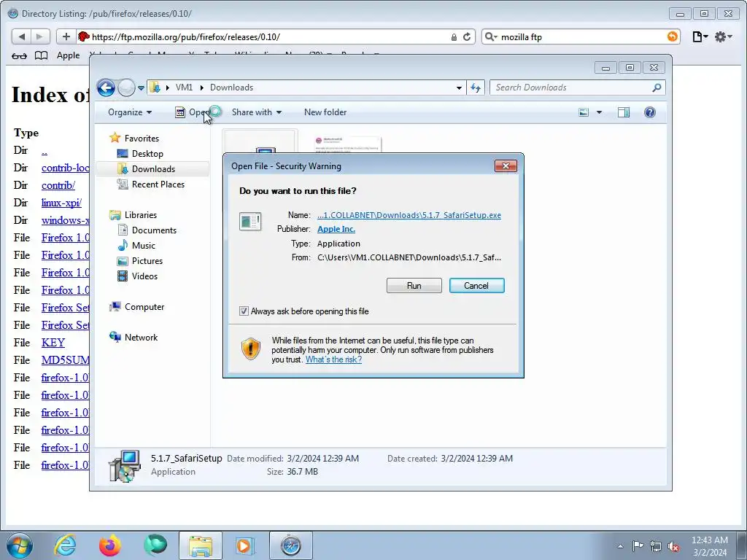Open Safari settings gear menu
The height and width of the screenshot is (560, 747).
[723, 36]
